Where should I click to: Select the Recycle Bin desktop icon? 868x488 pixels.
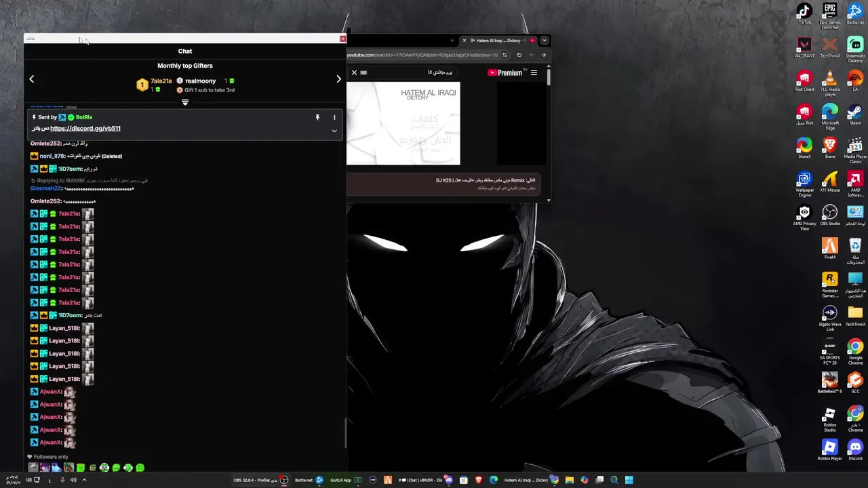click(x=855, y=250)
